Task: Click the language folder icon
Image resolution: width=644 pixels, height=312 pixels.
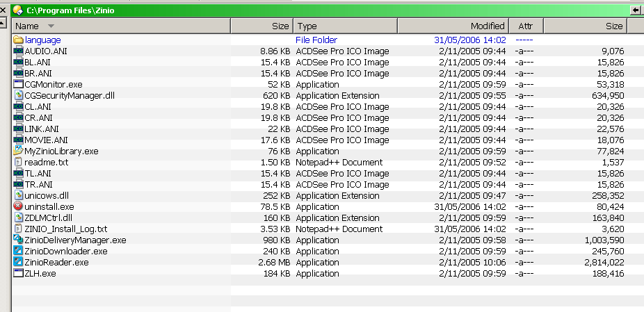Action: pyautogui.click(x=18, y=40)
